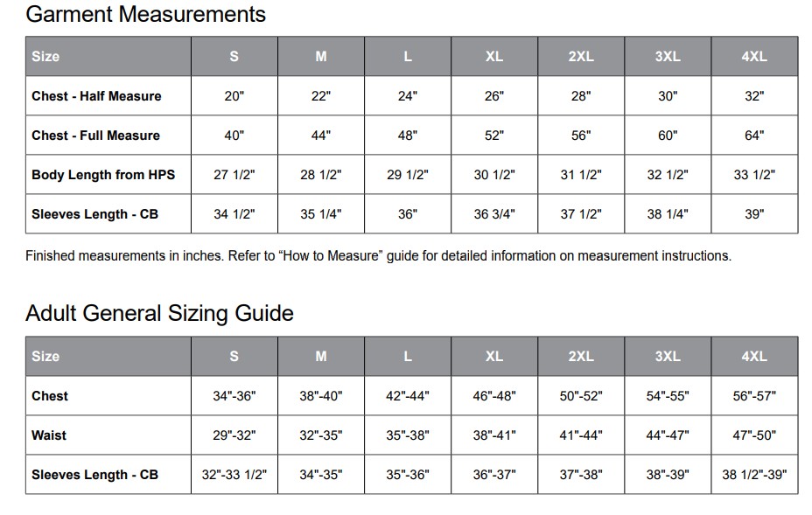The height and width of the screenshot is (515, 812).
Task: Select the 32"-33 1/2" sleeves length cell
Action: point(234,475)
